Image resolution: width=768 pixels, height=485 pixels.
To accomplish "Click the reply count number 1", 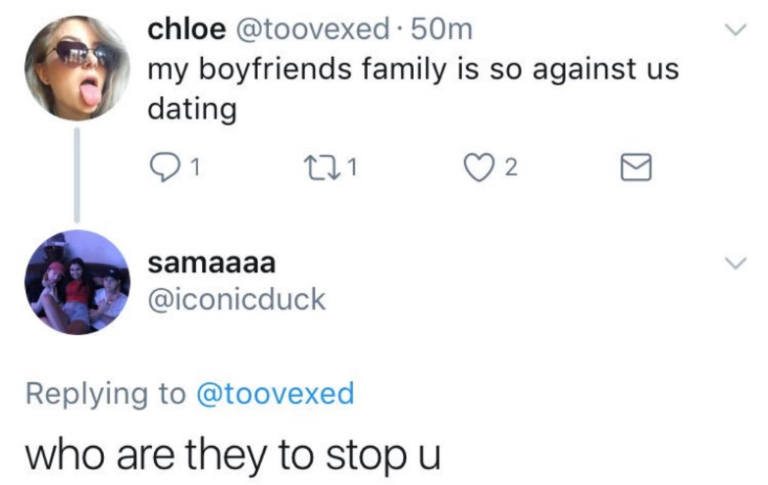I will [195, 169].
